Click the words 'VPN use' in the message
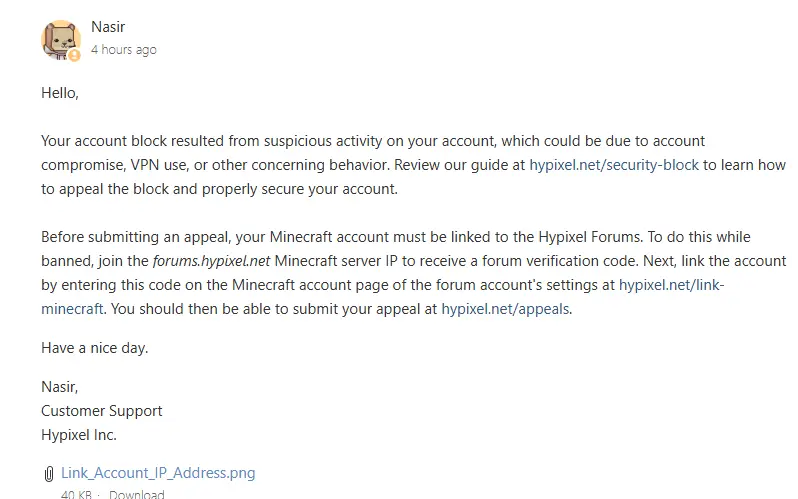The width and height of the screenshot is (798, 499). (x=158, y=165)
